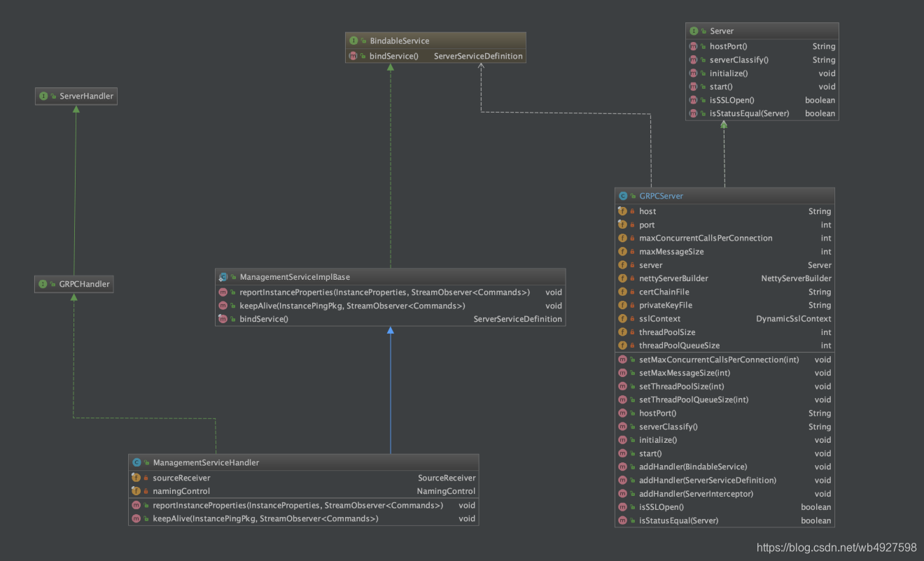
Task: Click setThreadPoolQueueSize(int) method row
Action: point(724,399)
